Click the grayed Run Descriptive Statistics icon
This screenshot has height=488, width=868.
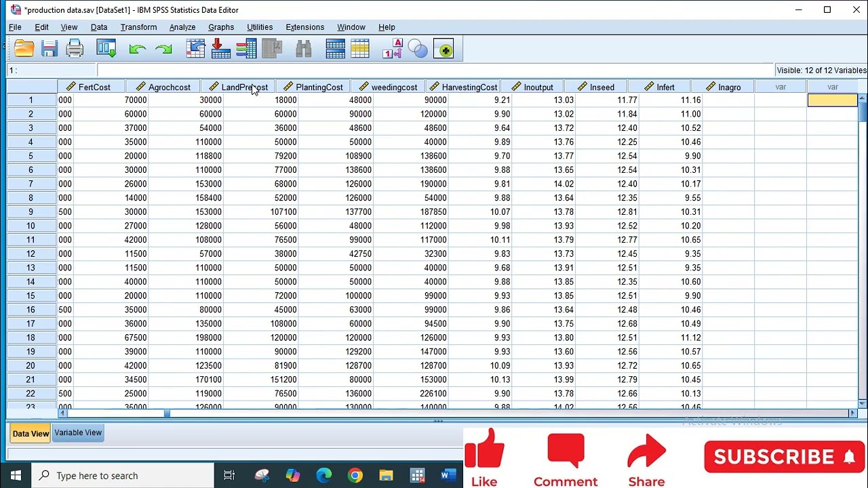point(272,49)
